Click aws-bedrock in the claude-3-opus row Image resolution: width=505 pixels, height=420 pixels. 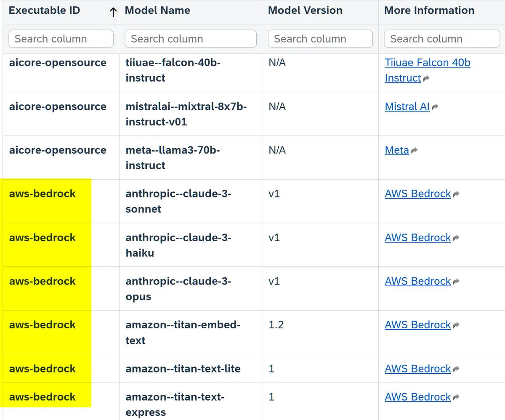pos(43,281)
